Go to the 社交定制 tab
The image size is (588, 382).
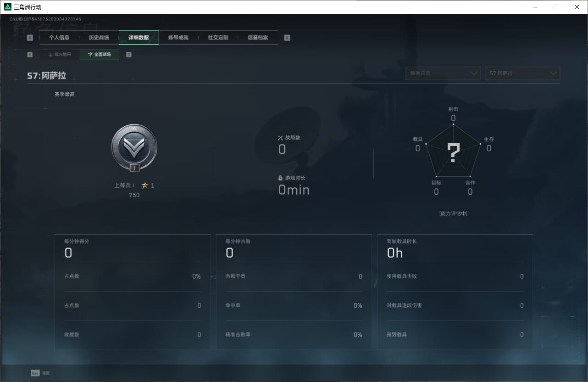pos(218,38)
